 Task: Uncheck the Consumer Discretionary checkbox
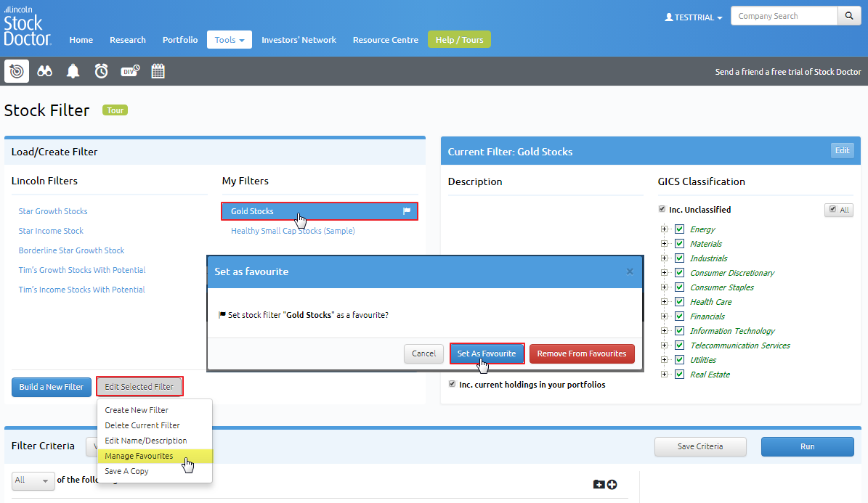[680, 273]
